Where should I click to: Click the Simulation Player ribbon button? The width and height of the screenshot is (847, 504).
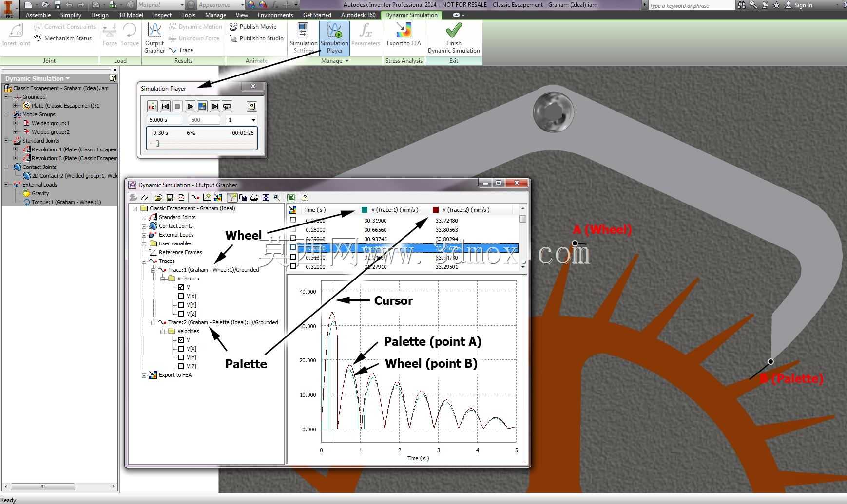pos(334,38)
